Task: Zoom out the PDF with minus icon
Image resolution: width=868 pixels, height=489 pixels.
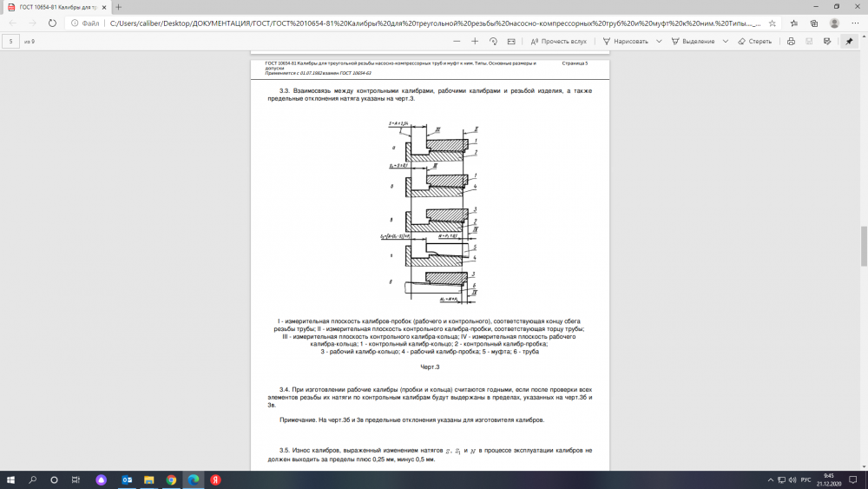Action: (x=457, y=42)
